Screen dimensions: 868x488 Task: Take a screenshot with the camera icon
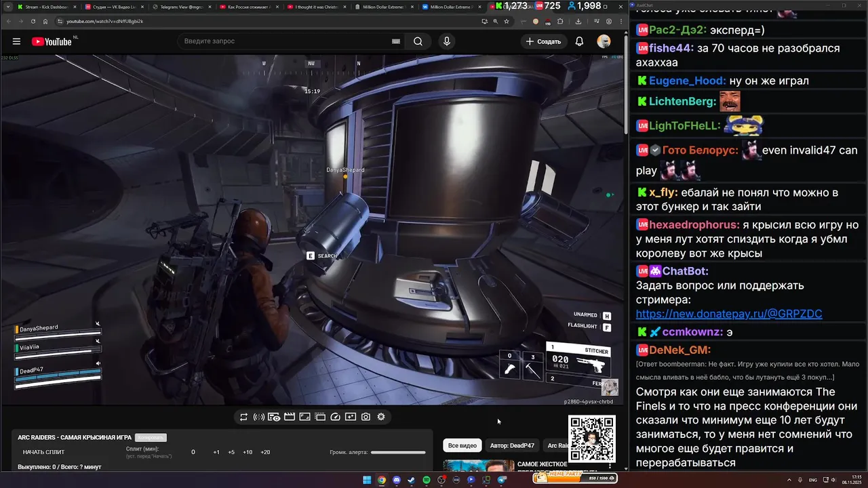click(x=366, y=417)
